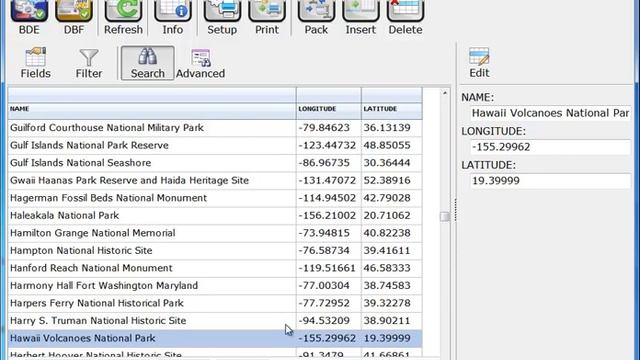The height and width of the screenshot is (360, 640).
Task: Print the current table
Action: (x=267, y=18)
